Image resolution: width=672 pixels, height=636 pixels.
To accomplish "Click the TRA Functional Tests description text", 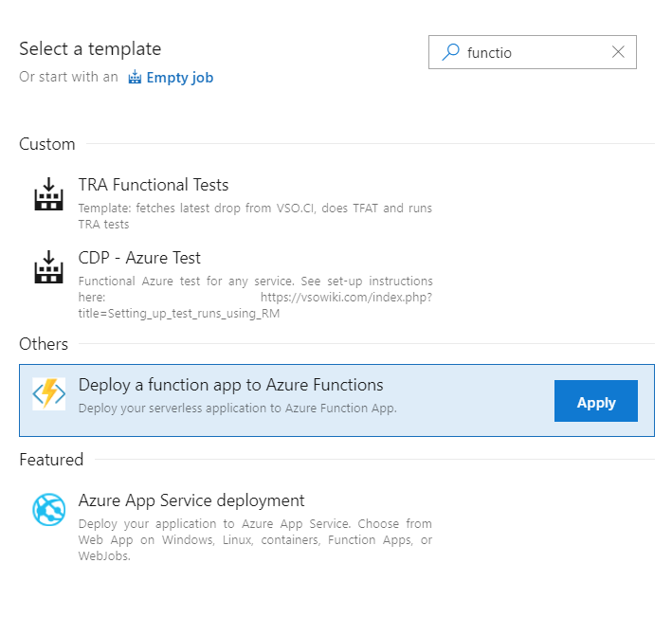I will (x=255, y=216).
